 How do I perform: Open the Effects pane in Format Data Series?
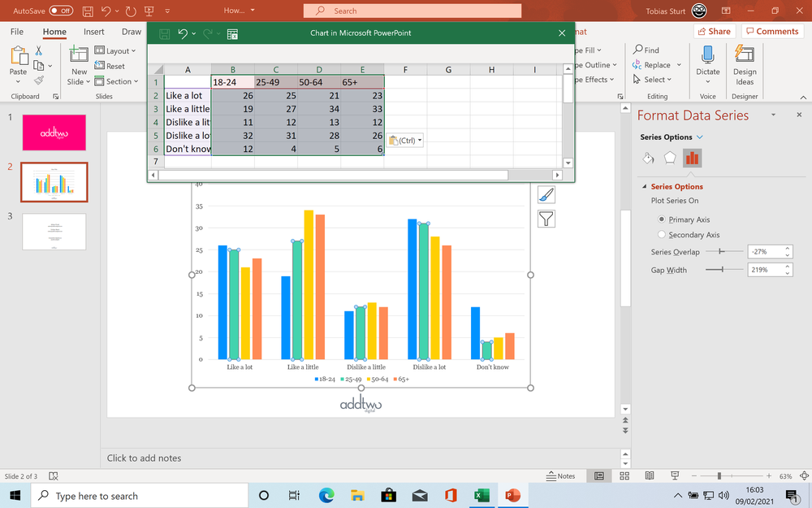(x=670, y=158)
